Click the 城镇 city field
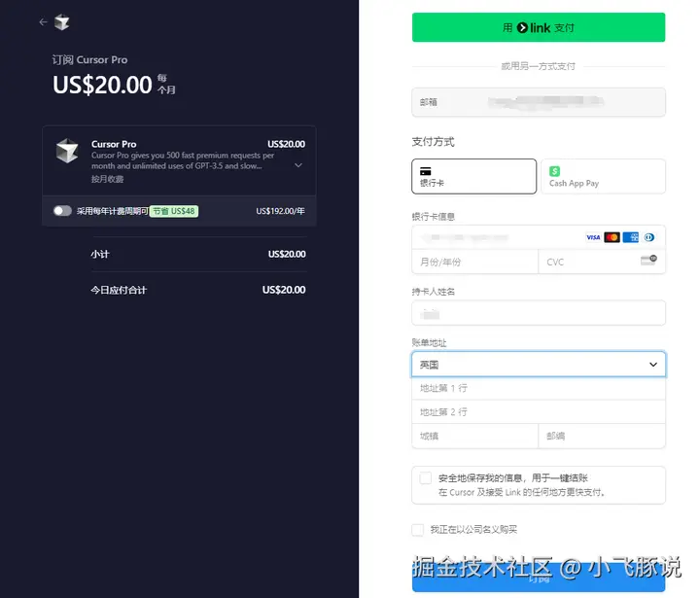700x598 pixels. (475, 436)
